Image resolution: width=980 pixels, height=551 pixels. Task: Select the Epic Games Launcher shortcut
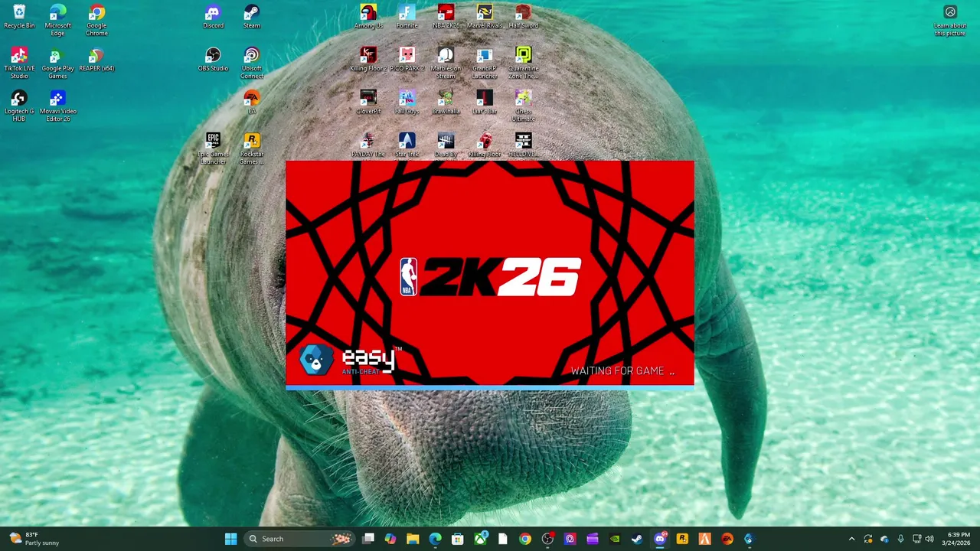click(x=213, y=148)
